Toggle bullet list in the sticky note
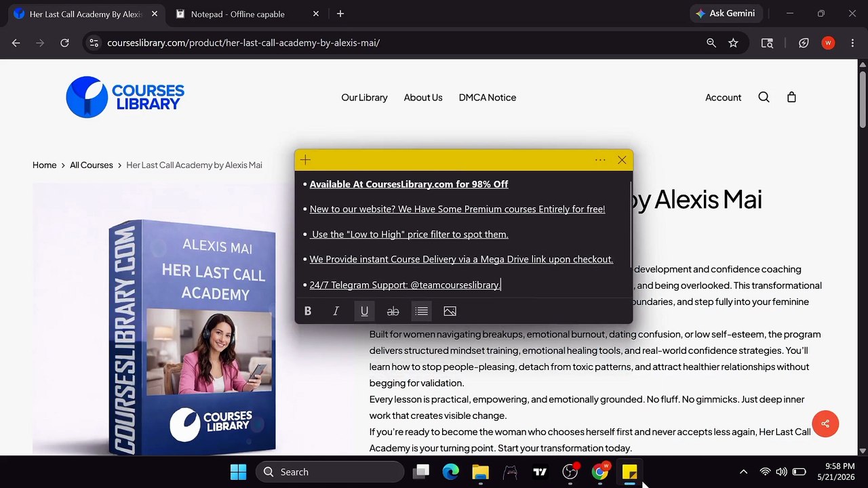Screen dimensions: 868x488 click(421, 311)
